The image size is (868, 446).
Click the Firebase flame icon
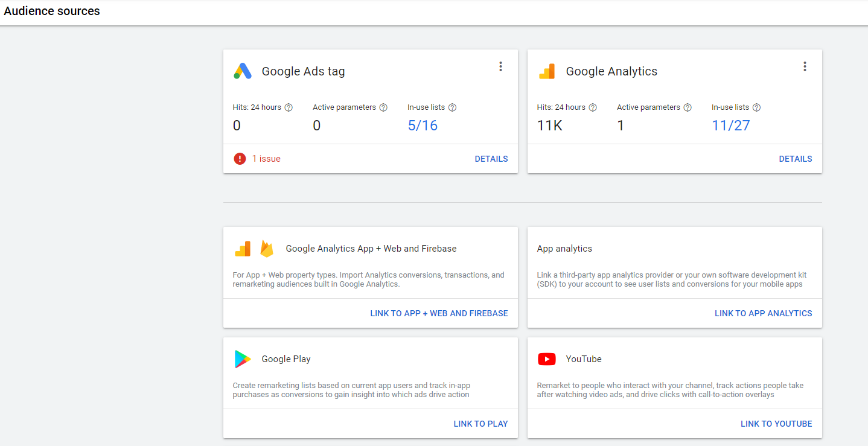click(x=267, y=249)
